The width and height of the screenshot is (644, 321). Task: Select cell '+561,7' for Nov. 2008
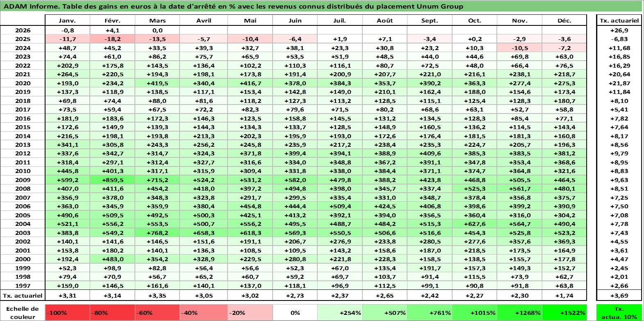(x=520, y=189)
